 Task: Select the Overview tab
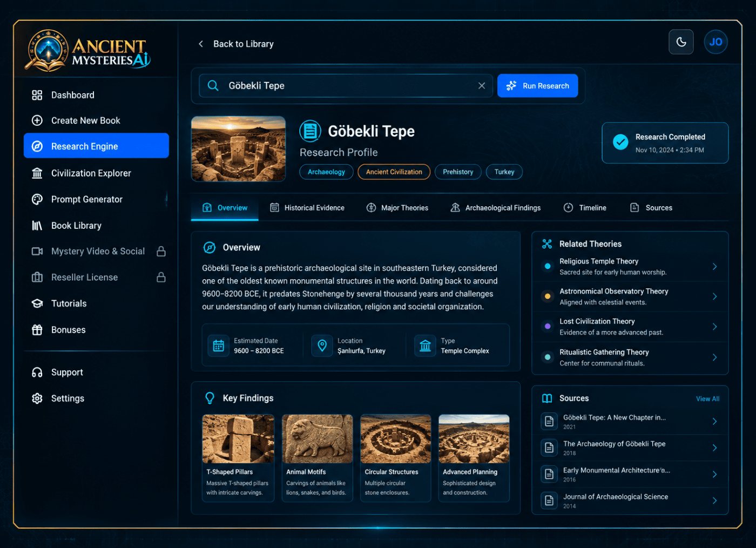point(225,208)
